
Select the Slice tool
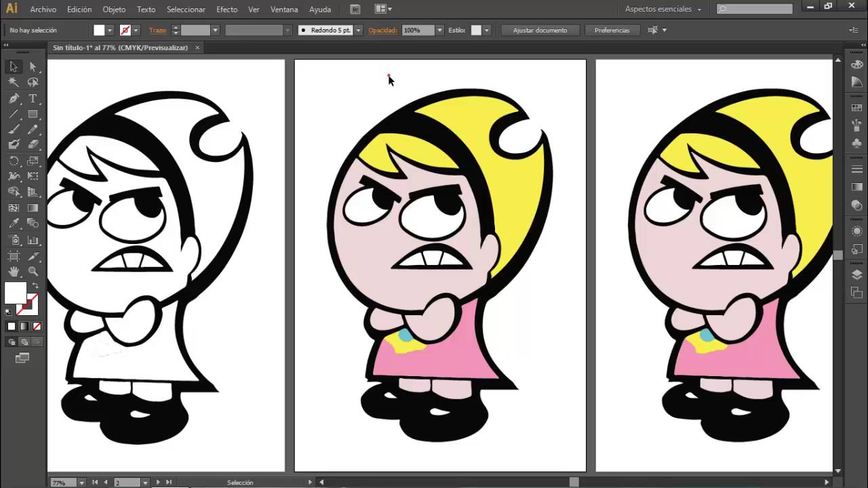(33, 256)
